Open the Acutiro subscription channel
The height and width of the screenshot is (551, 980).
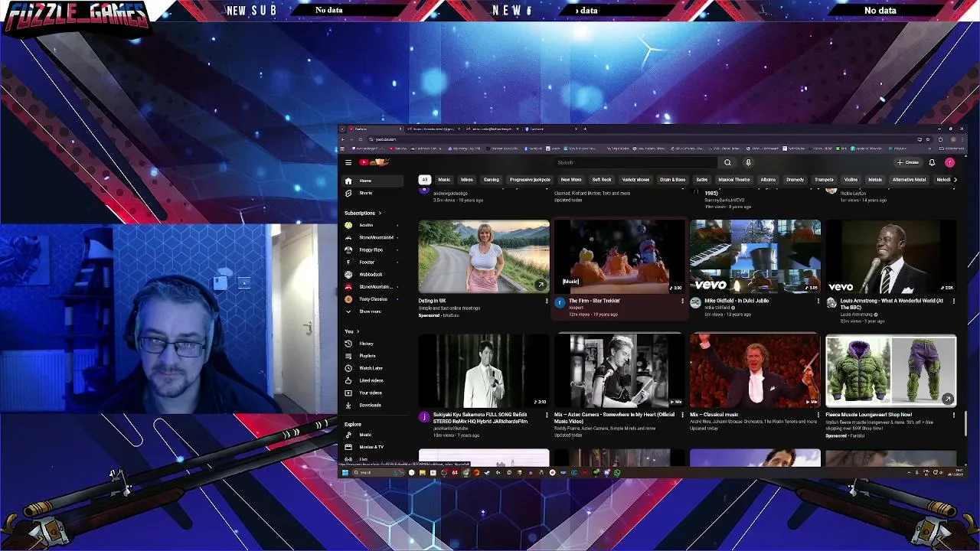(372, 226)
